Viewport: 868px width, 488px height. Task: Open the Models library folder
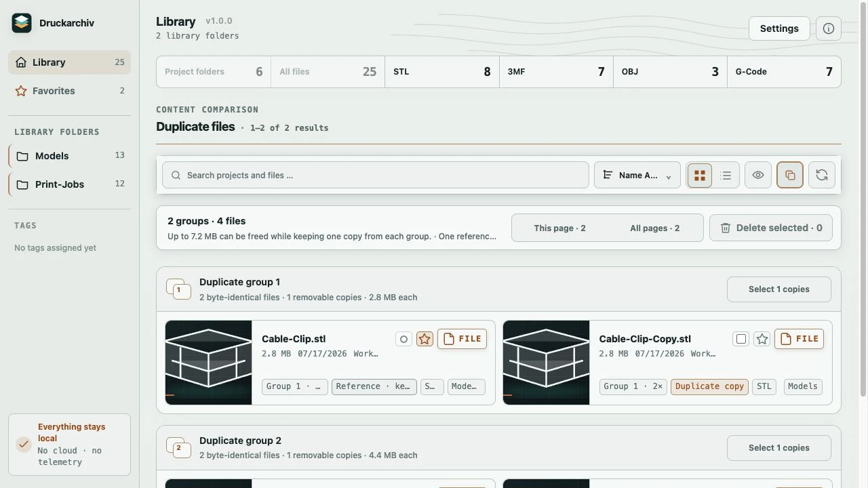point(69,156)
